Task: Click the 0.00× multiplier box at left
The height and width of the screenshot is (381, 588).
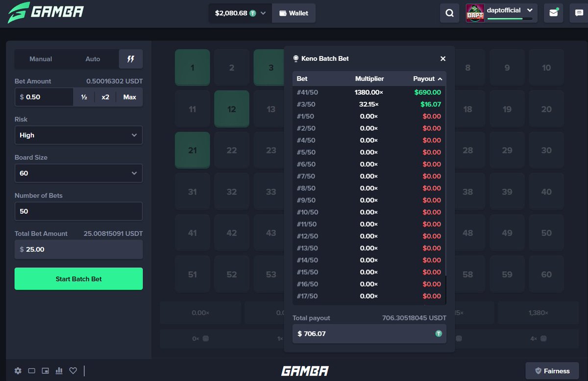Action: tap(200, 313)
